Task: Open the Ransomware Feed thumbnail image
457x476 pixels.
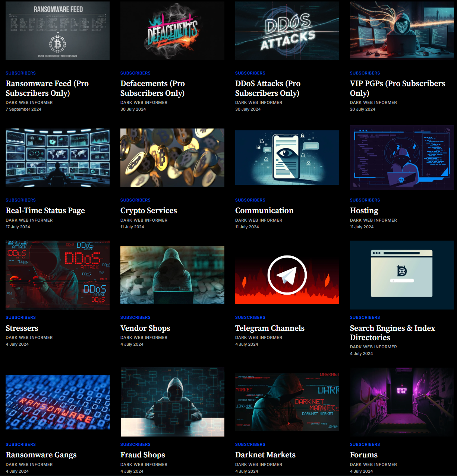Action: pos(57,31)
